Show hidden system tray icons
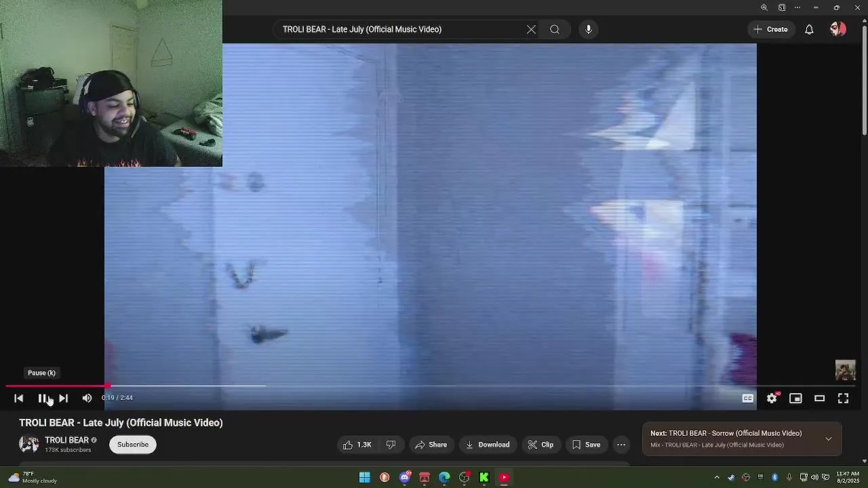Viewport: 868px width, 488px height. coord(717,477)
